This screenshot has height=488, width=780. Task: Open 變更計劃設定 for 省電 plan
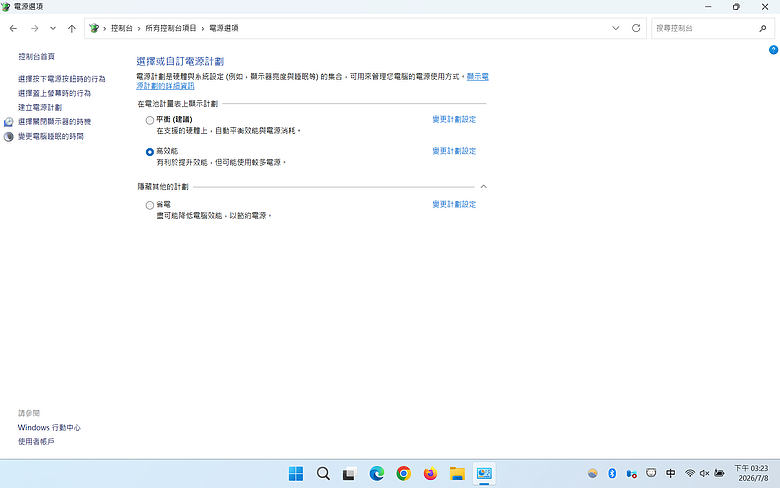click(454, 204)
